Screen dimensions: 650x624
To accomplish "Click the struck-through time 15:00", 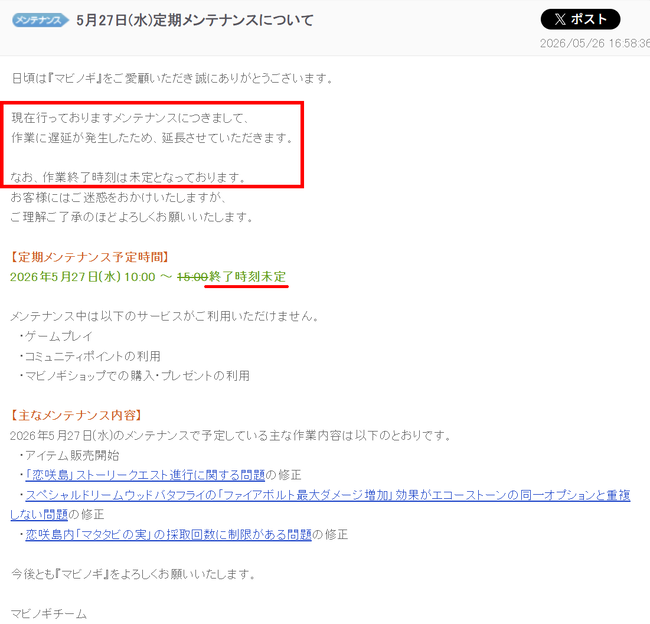I will (x=192, y=277).
